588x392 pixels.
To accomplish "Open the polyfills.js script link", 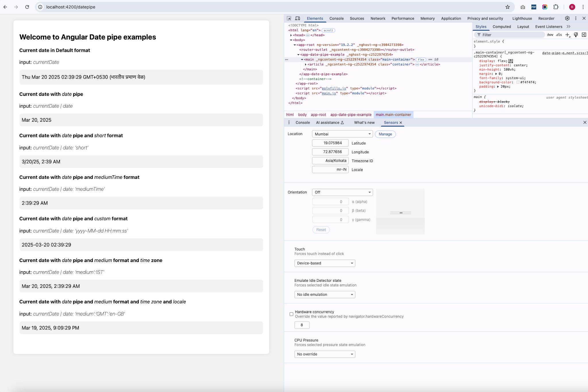I will click(334, 88).
